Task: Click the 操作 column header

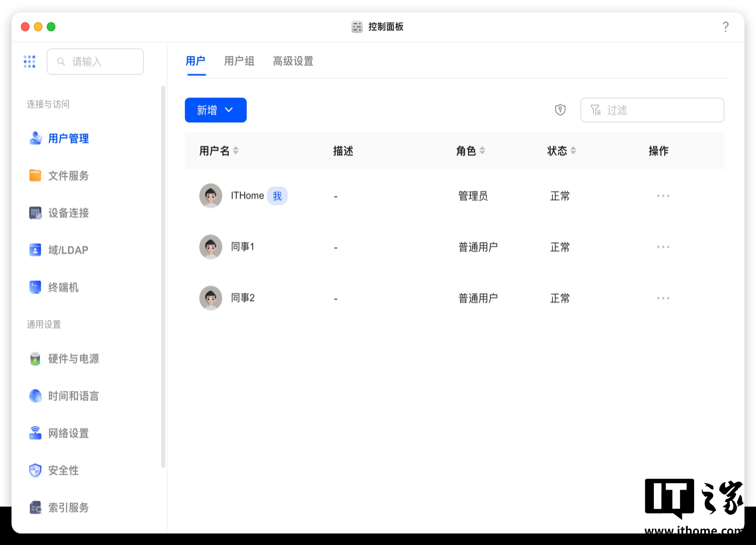Action: point(659,151)
